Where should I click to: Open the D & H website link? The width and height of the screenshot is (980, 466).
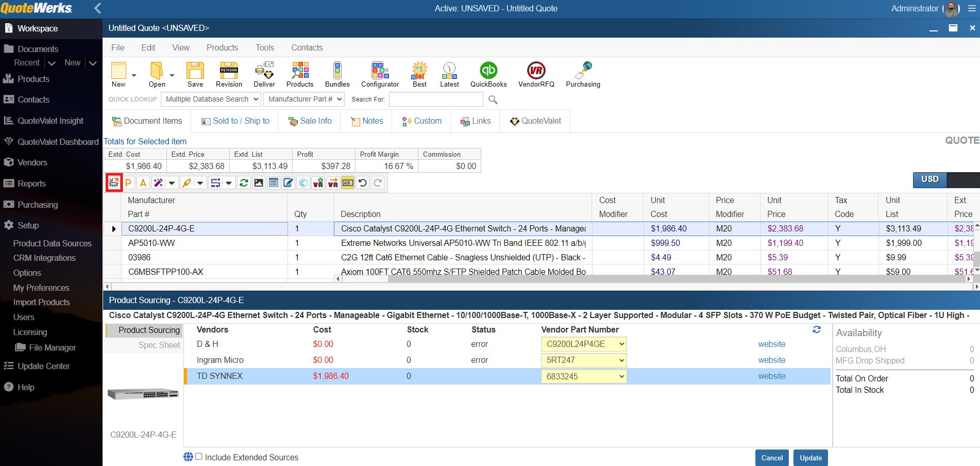771,344
